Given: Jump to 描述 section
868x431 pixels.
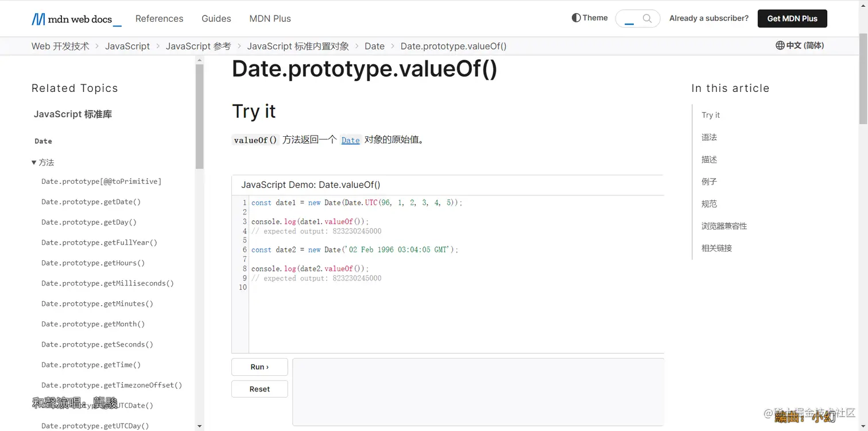Looking at the screenshot, I should (709, 159).
